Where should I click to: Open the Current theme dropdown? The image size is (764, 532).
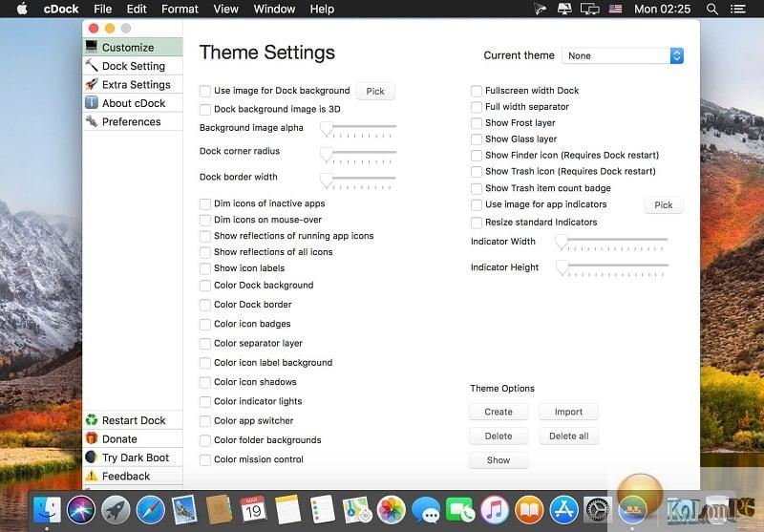623,55
